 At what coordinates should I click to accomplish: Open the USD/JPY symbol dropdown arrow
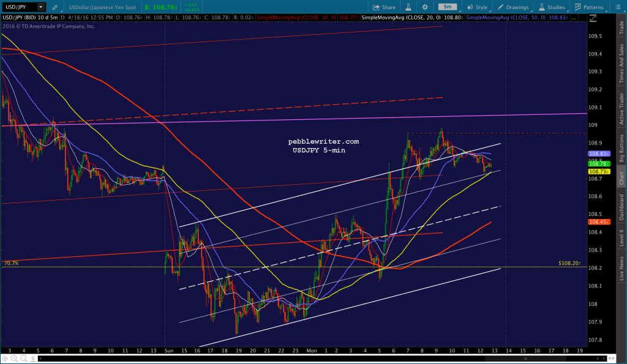tap(41, 7)
